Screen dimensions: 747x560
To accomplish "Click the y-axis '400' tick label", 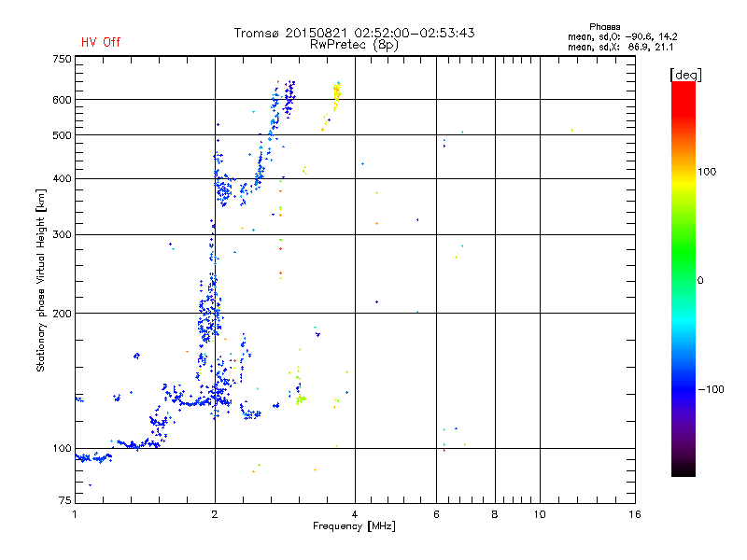I will point(62,179).
